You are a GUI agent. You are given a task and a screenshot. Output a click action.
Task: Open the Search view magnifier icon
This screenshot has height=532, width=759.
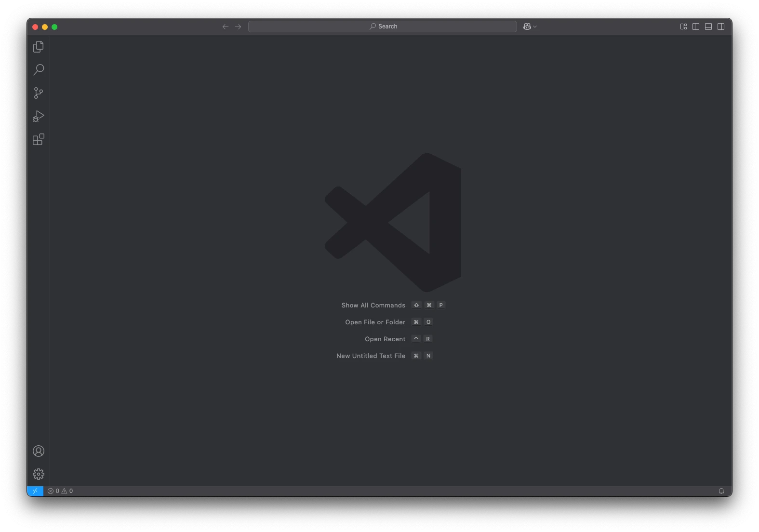[x=39, y=70]
